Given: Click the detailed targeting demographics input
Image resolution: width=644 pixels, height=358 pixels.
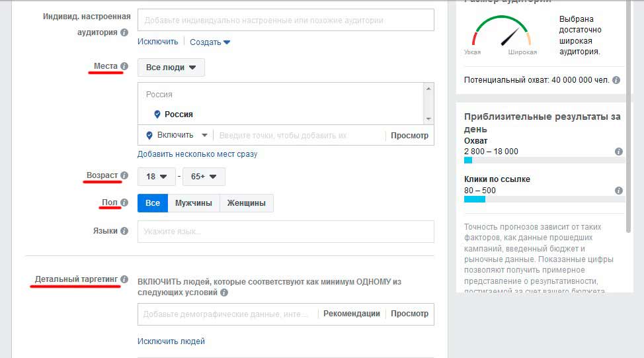Looking at the screenshot, I should pos(228,314).
